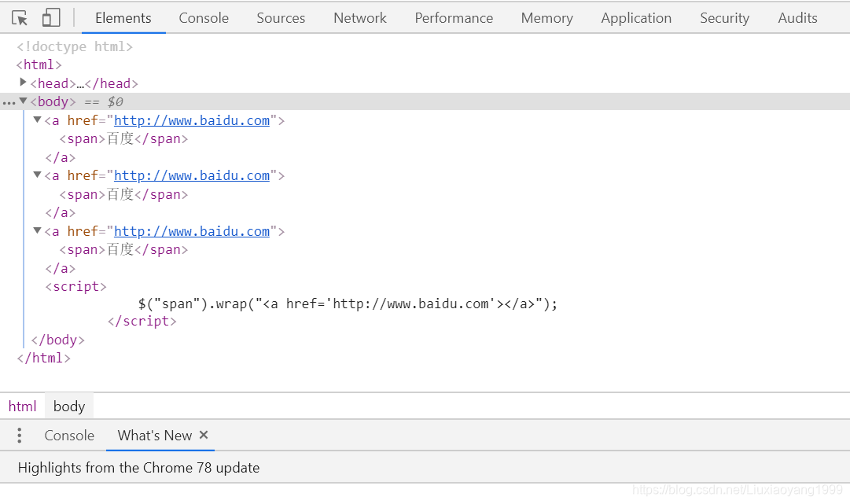This screenshot has height=504, width=850.
Task: Select the first span 百度 row
Action: tap(123, 138)
